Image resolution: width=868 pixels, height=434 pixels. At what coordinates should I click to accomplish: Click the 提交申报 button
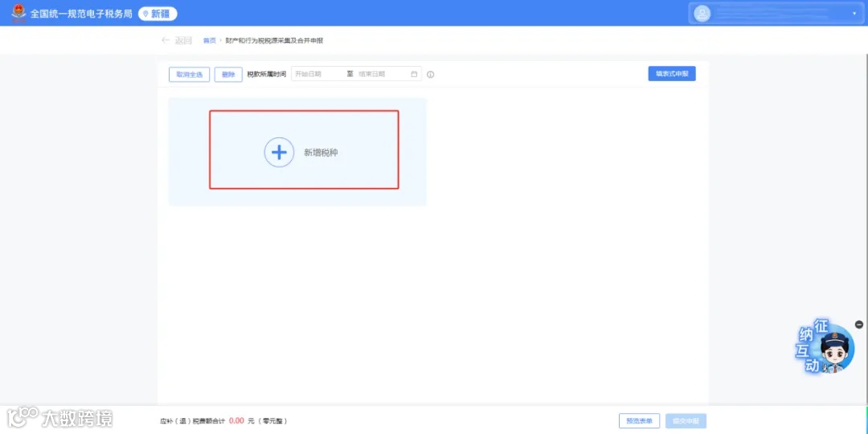pyautogui.click(x=686, y=420)
